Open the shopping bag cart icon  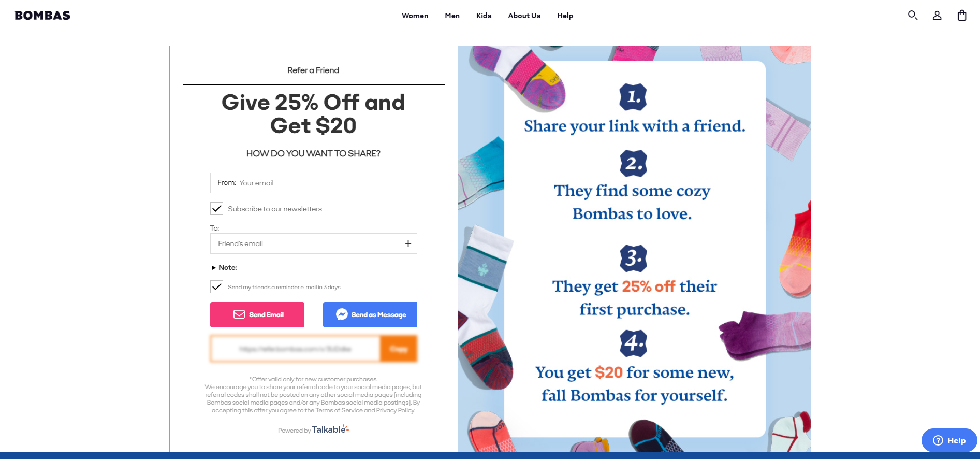tap(962, 16)
